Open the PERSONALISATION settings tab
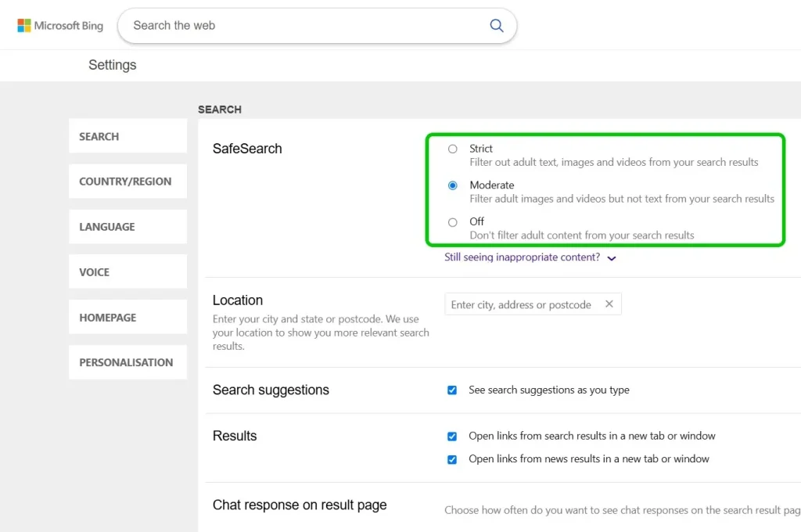The image size is (801, 532). (128, 362)
